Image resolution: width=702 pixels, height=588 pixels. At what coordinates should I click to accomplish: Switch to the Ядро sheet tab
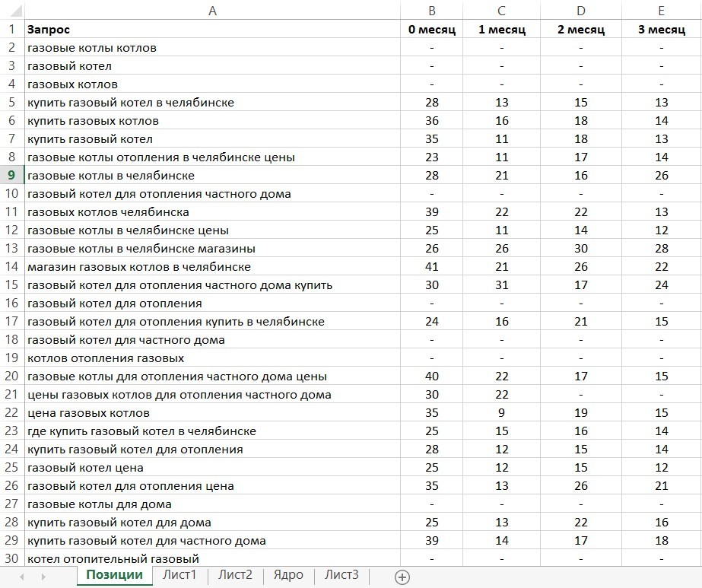(x=288, y=575)
